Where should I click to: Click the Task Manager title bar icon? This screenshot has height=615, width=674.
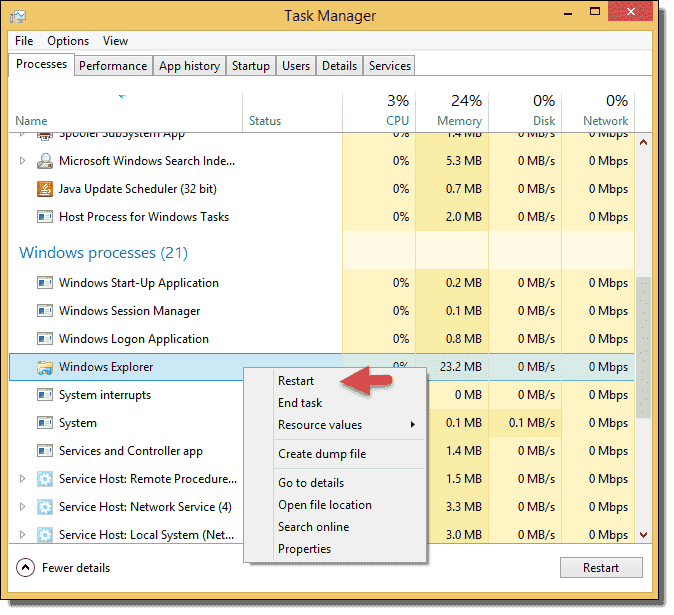[18, 16]
